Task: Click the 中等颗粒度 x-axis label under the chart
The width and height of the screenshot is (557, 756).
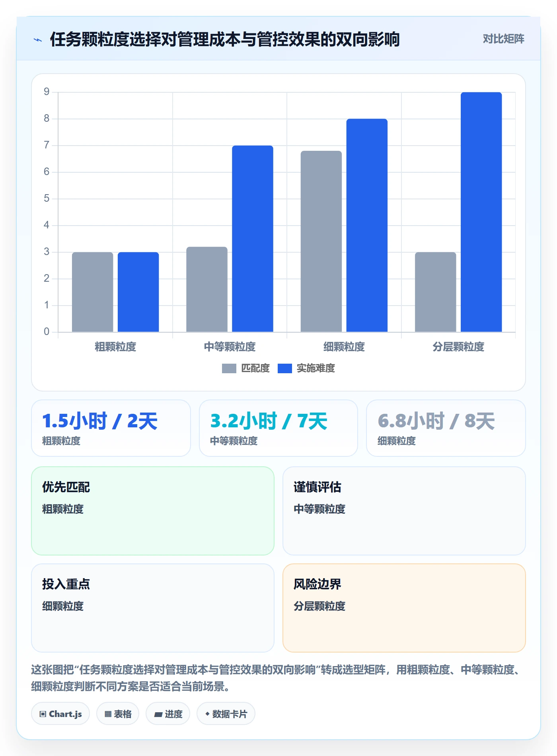Action: coord(230,347)
